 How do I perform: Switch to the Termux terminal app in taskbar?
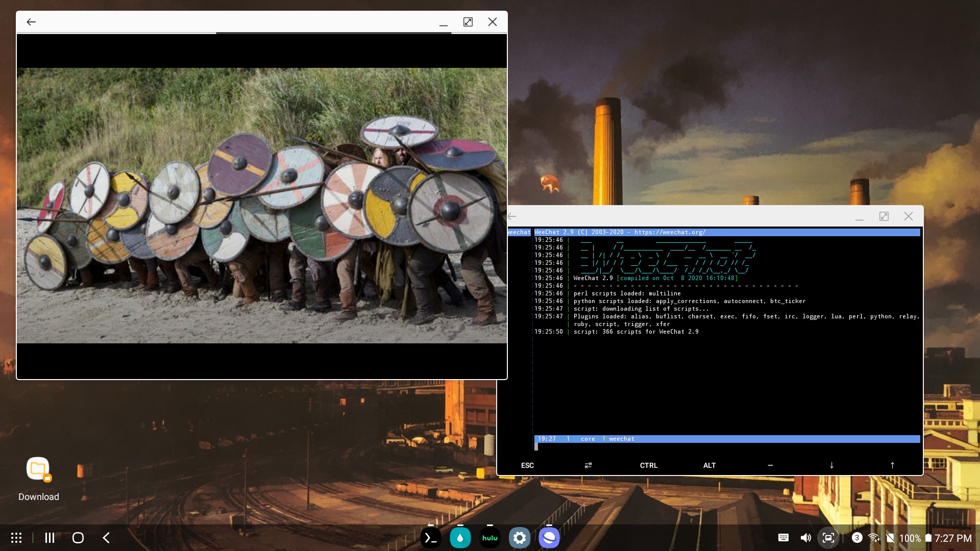(x=431, y=538)
